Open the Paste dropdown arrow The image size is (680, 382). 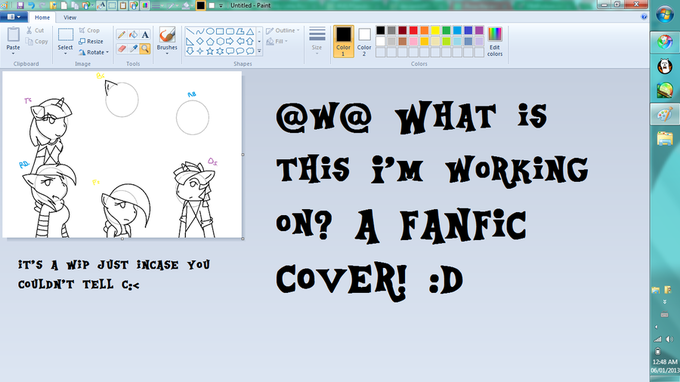(13, 54)
